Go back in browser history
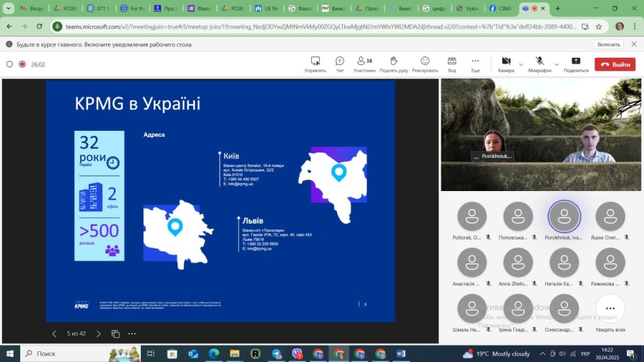The height and width of the screenshot is (362, 644). coord(9,26)
